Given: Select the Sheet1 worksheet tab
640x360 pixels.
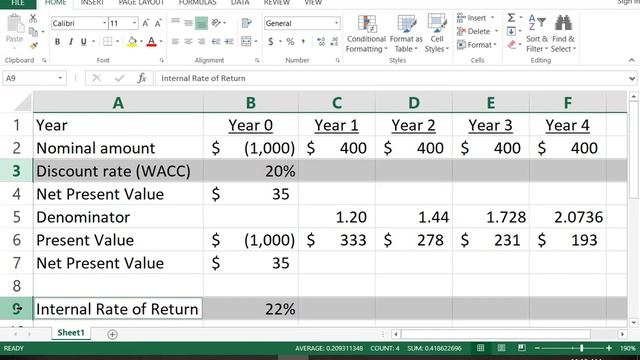Looking at the screenshot, I should pyautogui.click(x=71, y=333).
